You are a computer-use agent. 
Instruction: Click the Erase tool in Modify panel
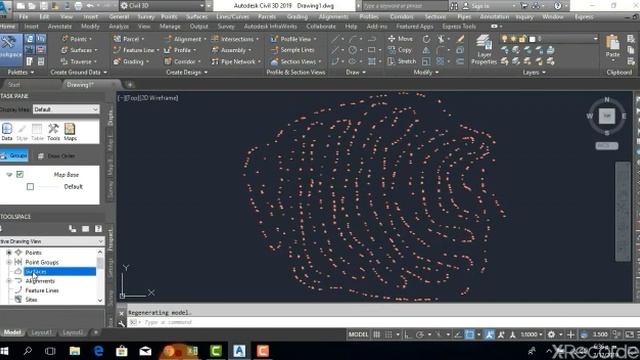click(460, 39)
